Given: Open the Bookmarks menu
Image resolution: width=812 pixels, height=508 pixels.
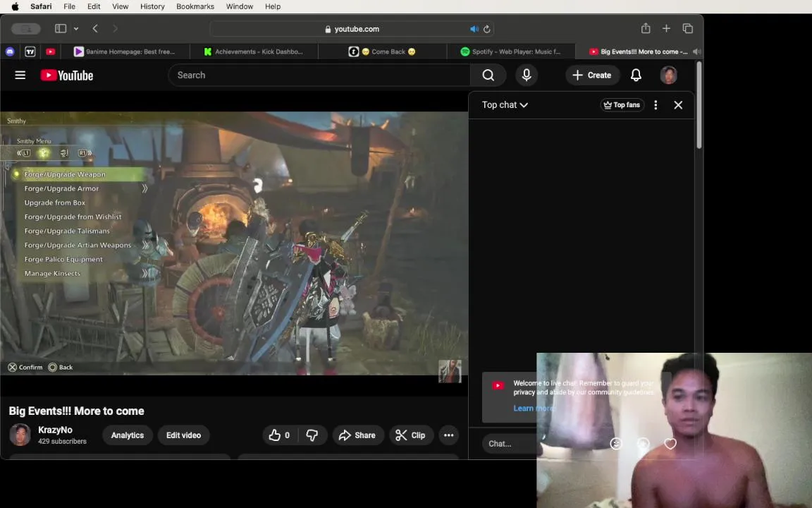Looking at the screenshot, I should click(195, 7).
